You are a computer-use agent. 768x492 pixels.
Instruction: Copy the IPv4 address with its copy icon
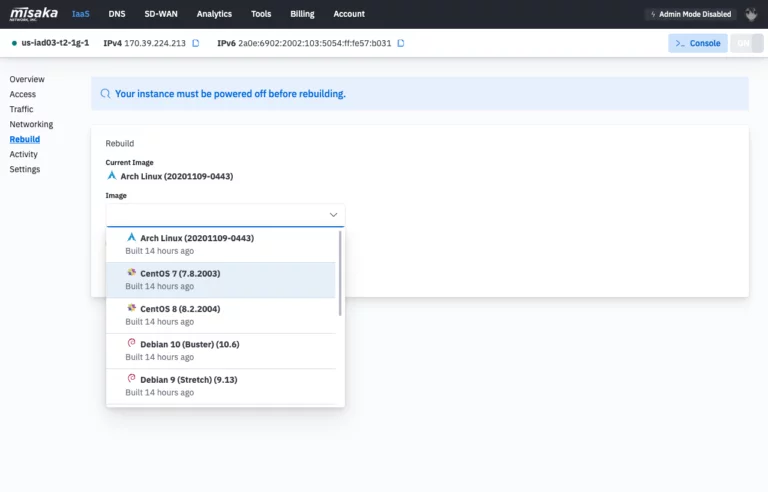[195, 43]
